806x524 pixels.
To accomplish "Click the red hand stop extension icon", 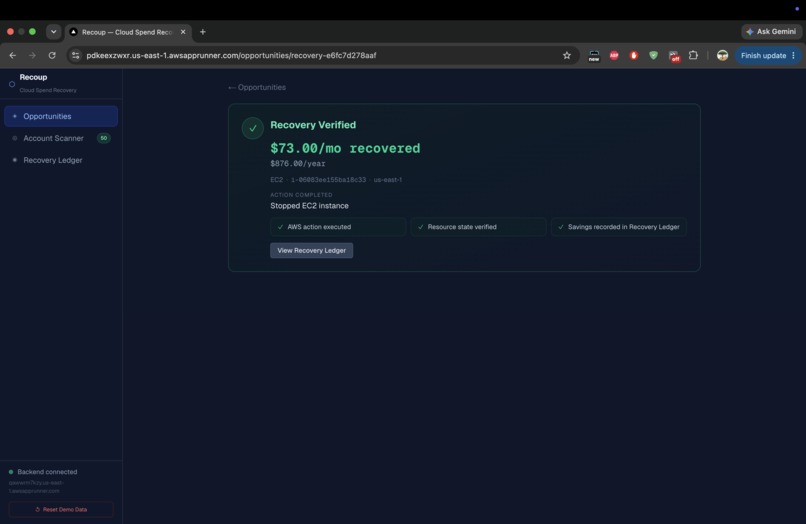I will (634, 56).
